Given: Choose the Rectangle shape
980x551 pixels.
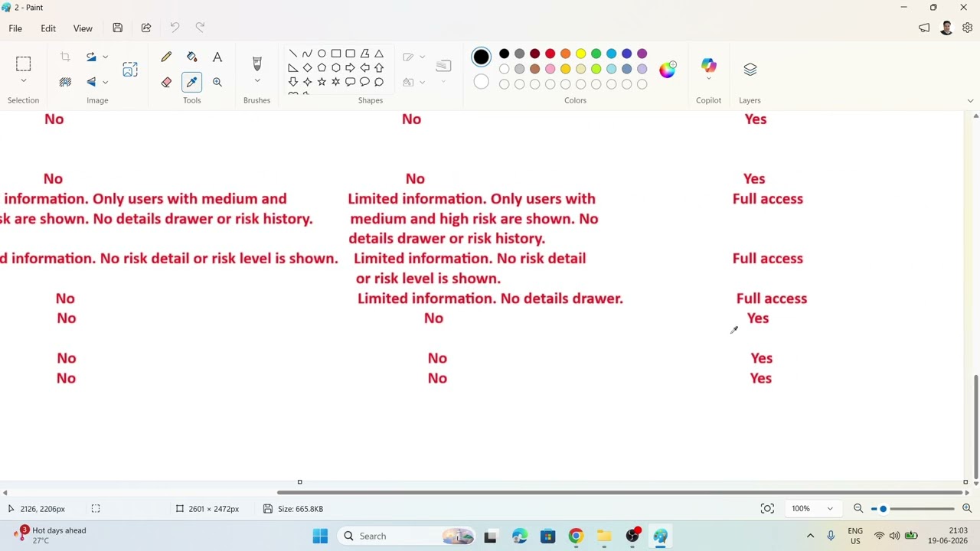Looking at the screenshot, I should tap(336, 54).
